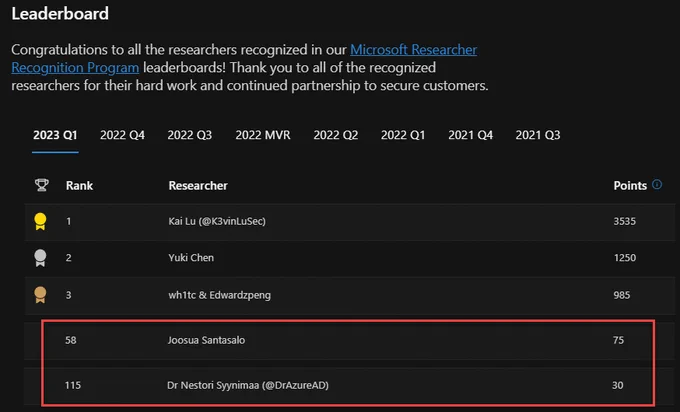This screenshot has height=412, width=680.
Task: Click the Points column header
Action: [x=630, y=186]
